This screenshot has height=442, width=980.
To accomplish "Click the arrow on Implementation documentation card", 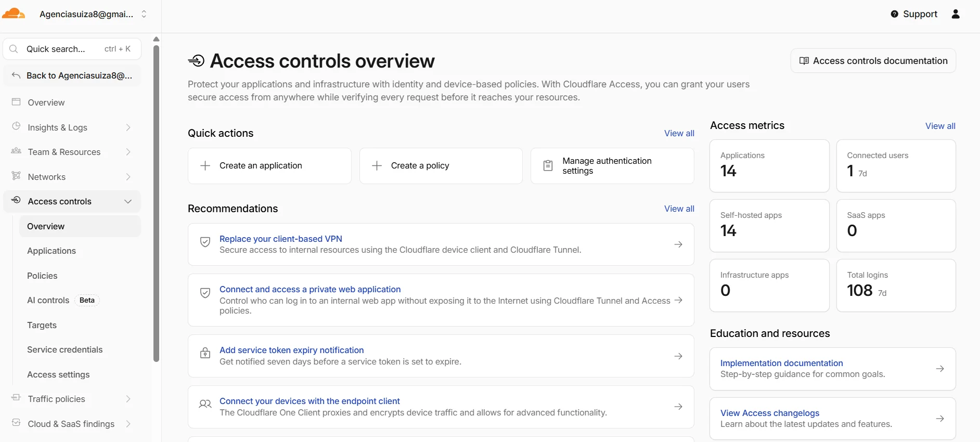I will click(940, 369).
